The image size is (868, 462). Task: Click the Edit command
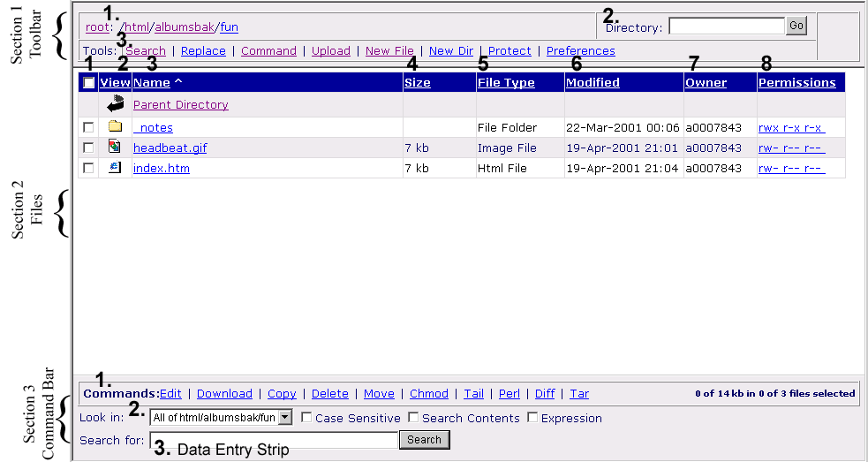coord(170,393)
